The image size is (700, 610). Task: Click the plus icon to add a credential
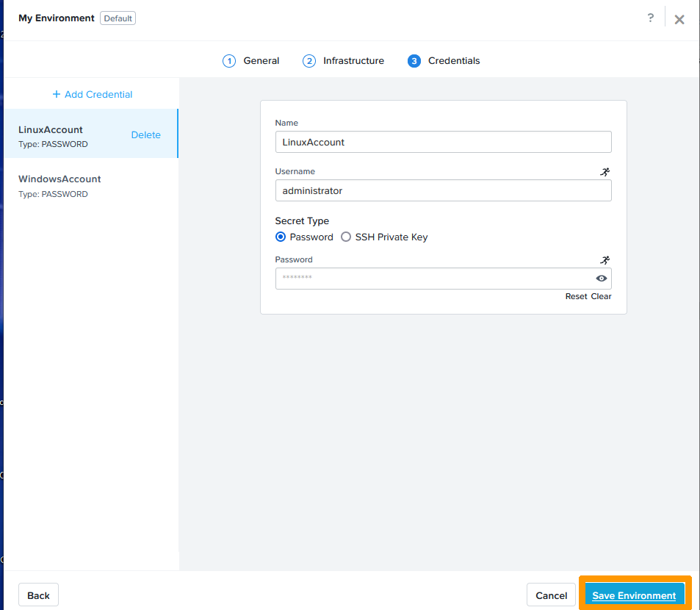point(56,94)
